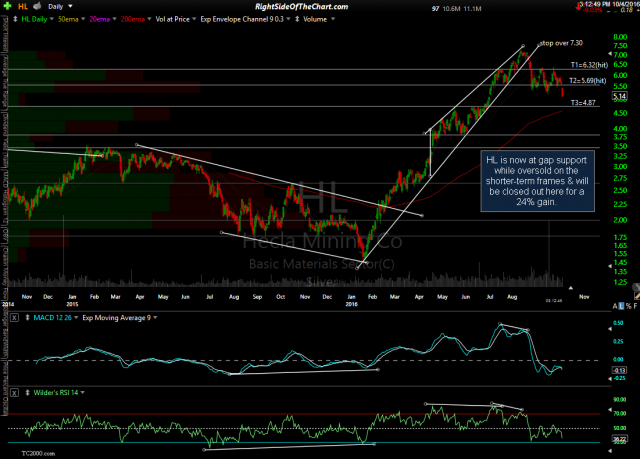This screenshot has width=640, height=459.
Task: Click the up-down arrow icon before HL Daily
Action: pyautogui.click(x=15, y=19)
